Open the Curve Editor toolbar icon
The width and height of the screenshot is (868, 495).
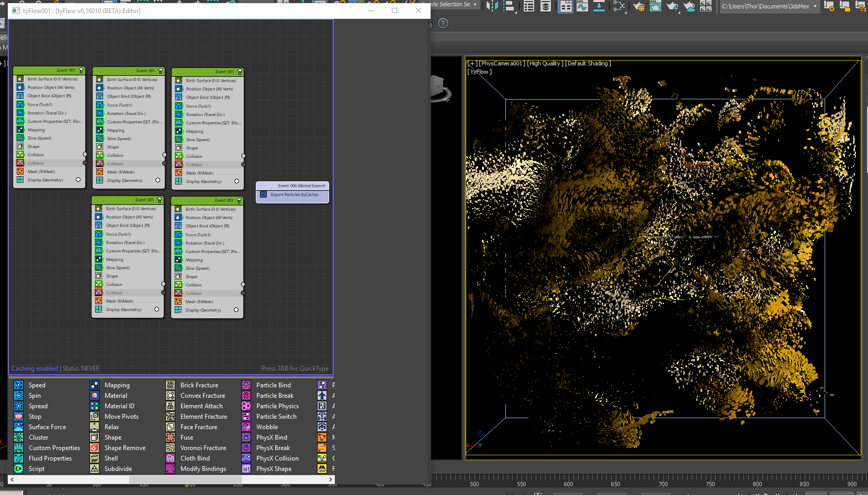tap(582, 6)
